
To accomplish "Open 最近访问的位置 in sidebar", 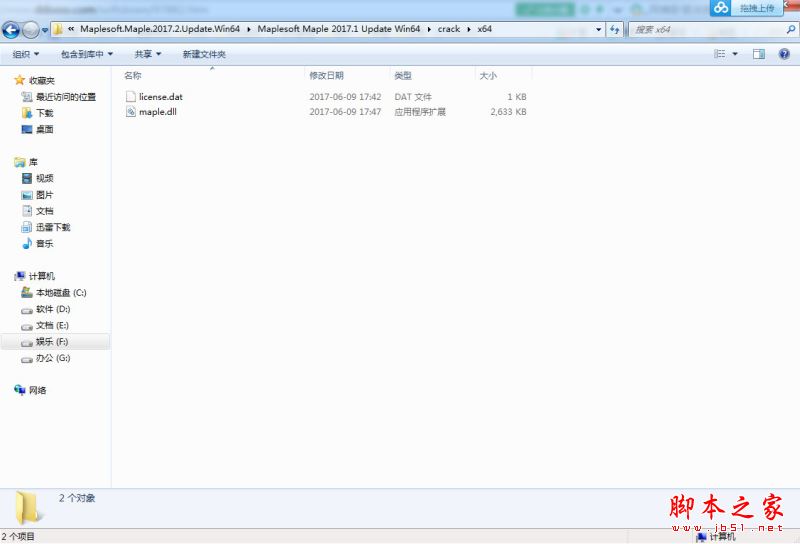I will [x=66, y=97].
